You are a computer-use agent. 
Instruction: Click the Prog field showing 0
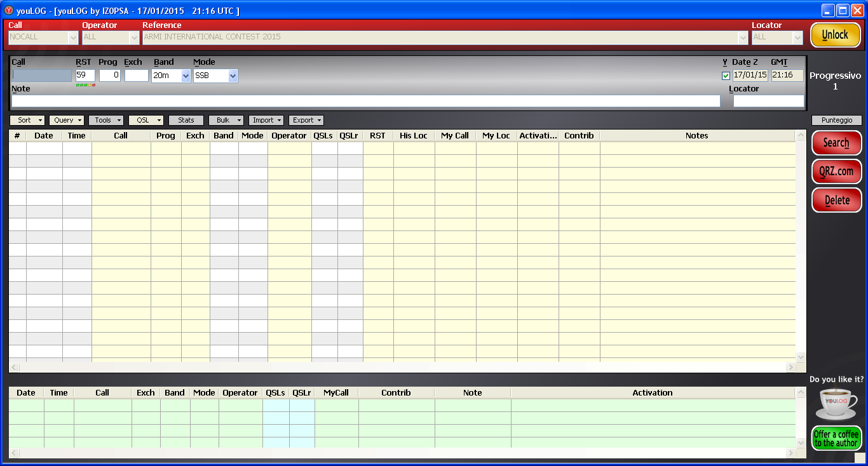click(109, 76)
